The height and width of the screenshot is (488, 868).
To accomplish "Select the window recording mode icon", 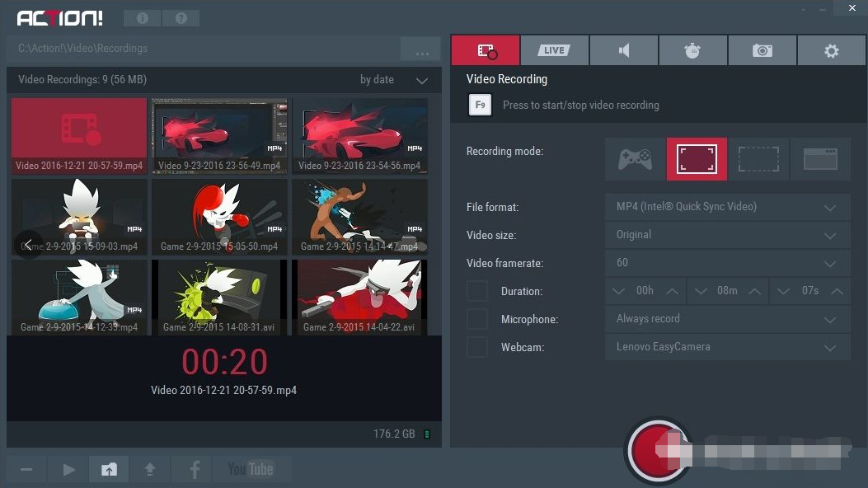I will (820, 159).
